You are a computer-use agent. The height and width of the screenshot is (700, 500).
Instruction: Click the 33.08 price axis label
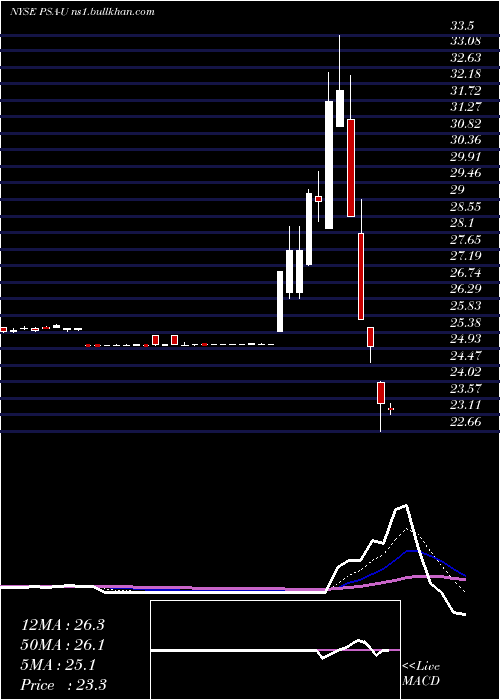click(x=465, y=42)
